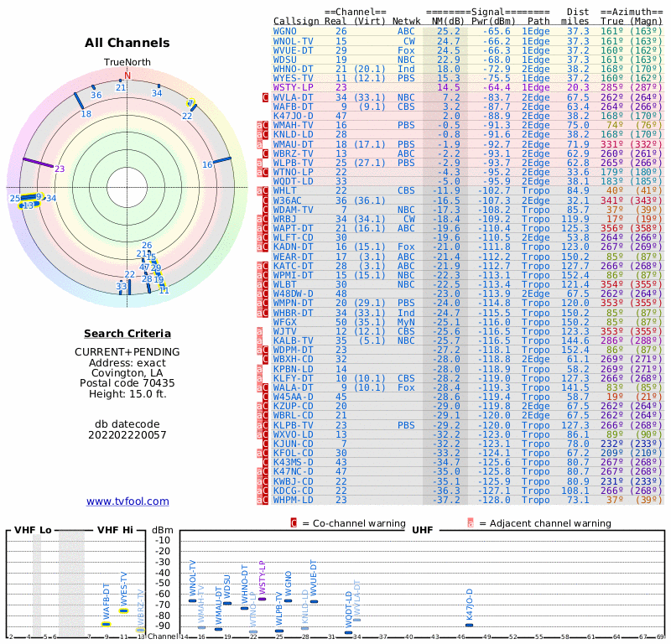Click the WNOL-TV bar in UHF chart
Image resolution: width=671 pixels, height=644 pixels.
click(193, 600)
